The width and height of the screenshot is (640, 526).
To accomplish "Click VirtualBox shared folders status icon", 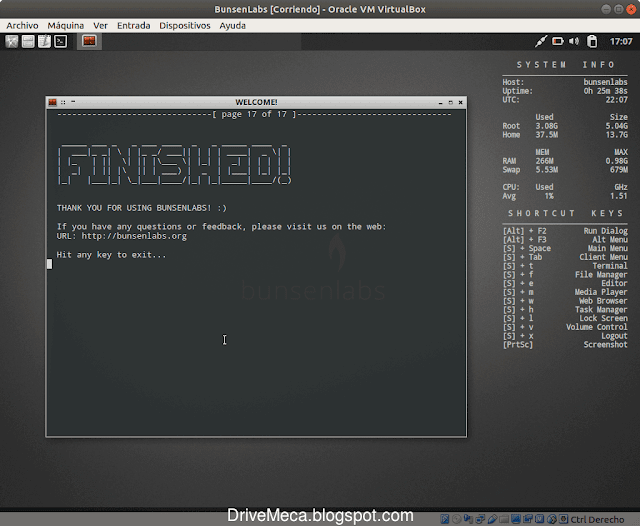I will pyautogui.click(x=504, y=519).
